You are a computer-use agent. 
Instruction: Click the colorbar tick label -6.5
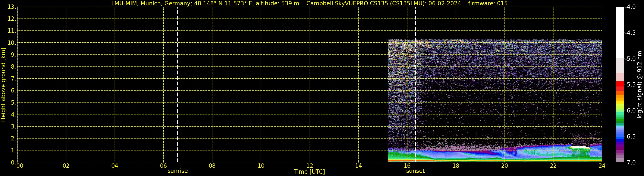[x=630, y=137]
